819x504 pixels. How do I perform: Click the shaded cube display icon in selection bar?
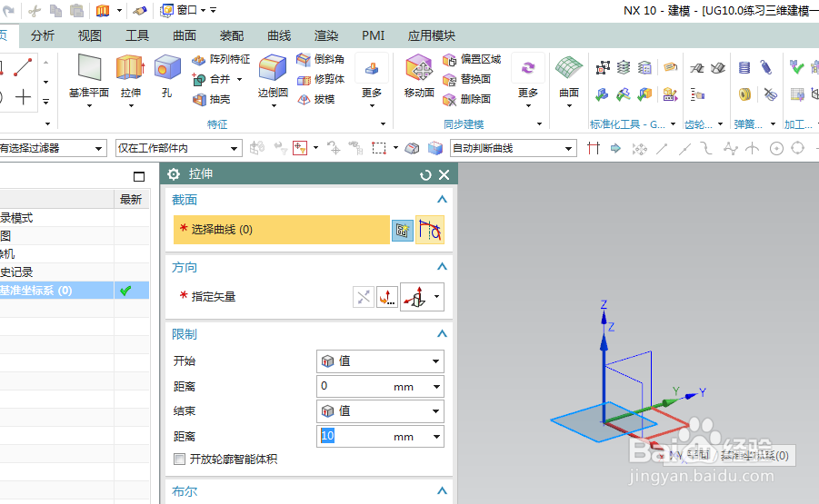tap(435, 148)
